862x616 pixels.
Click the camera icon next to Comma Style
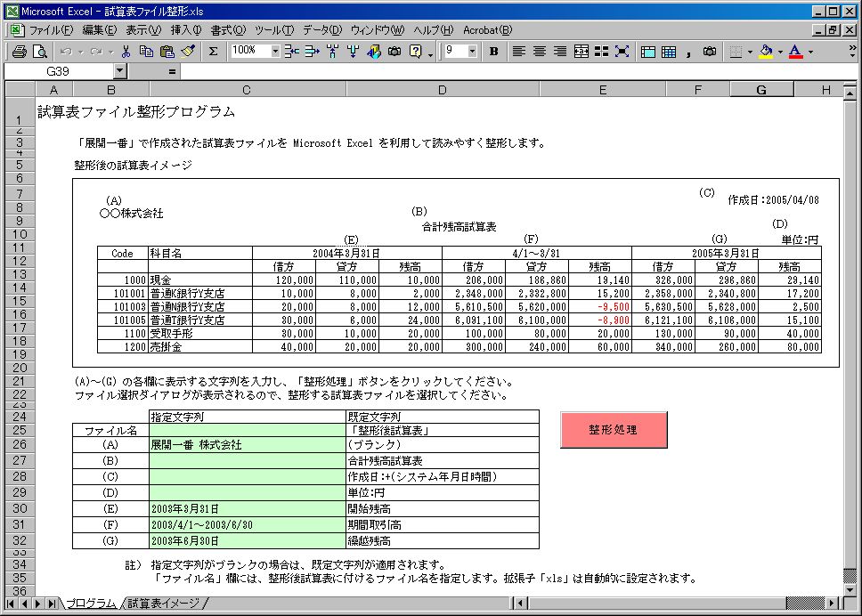click(710, 52)
